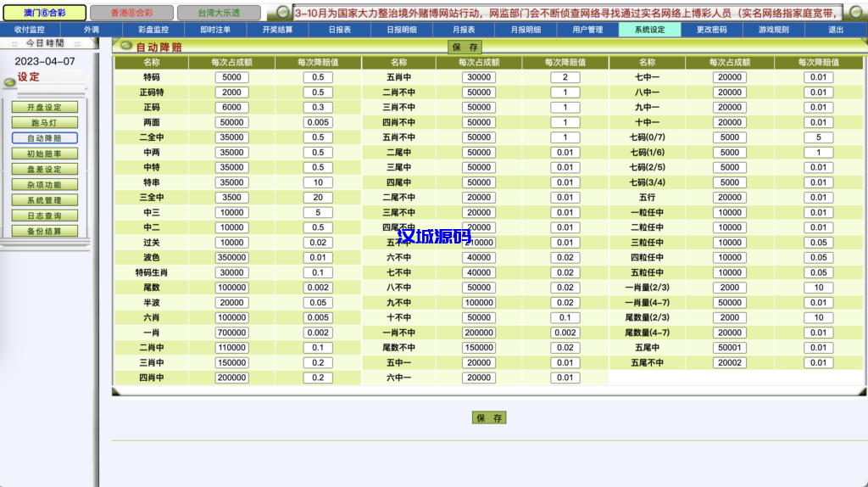Click the orb icon next to 自动降赔 title
The image size is (868, 487).
tap(125, 47)
